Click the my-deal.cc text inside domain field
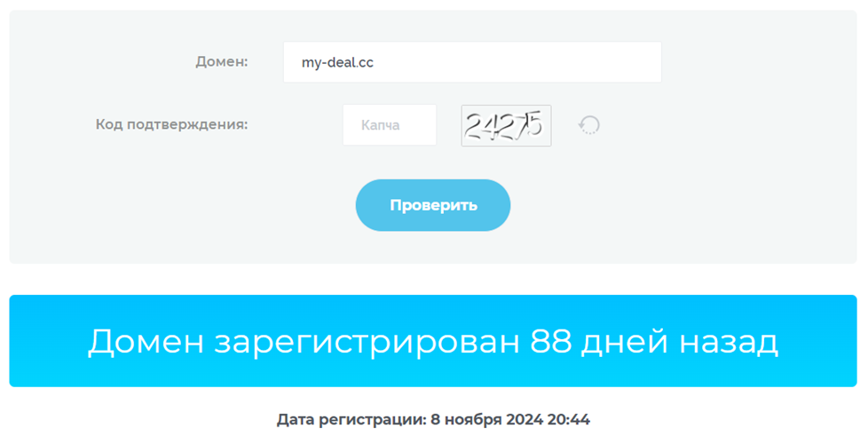Image resolution: width=868 pixels, height=444 pixels. [337, 62]
